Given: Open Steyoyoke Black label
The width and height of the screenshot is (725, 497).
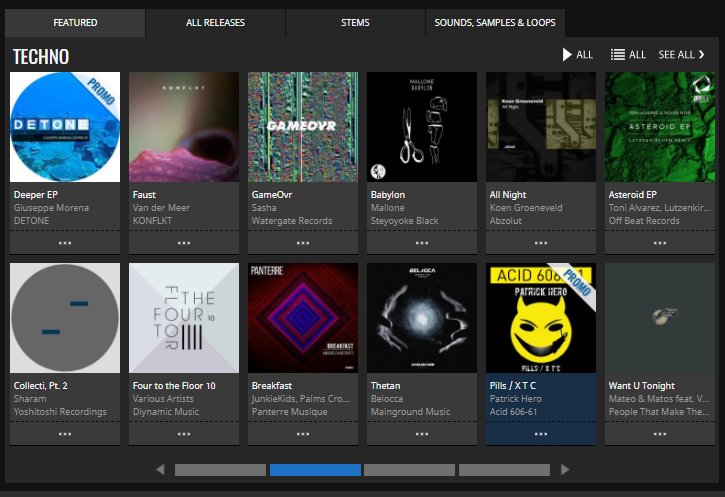Looking at the screenshot, I should (405, 221).
